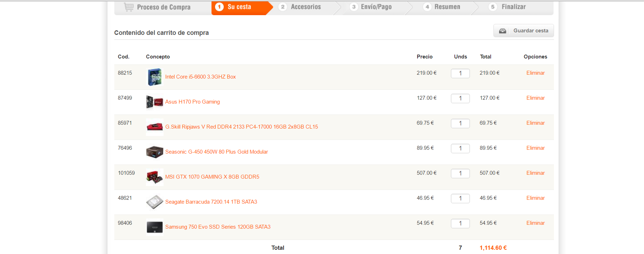This screenshot has width=644, height=254.
Task: Open Samsung 750 Evo SSD Series 120GB link
Action: [218, 227]
